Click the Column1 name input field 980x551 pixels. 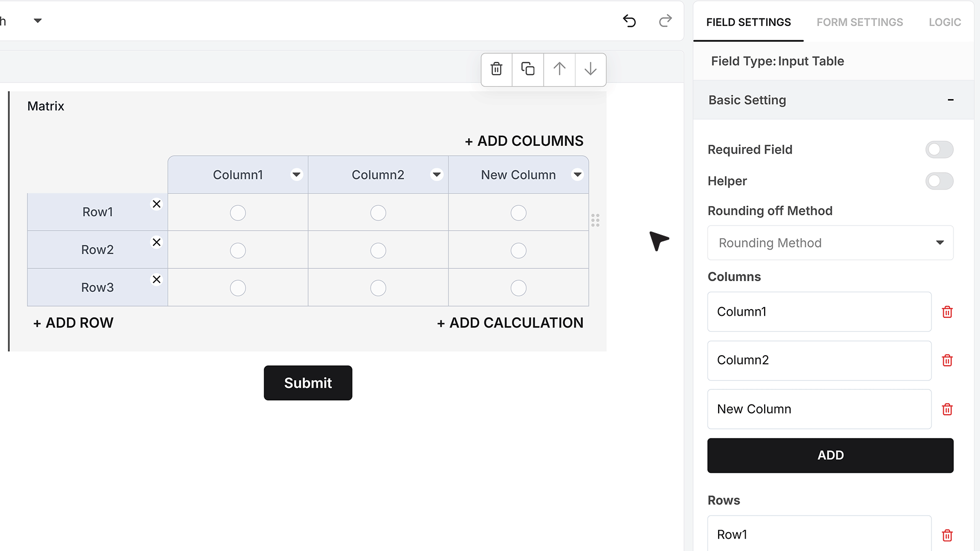(819, 312)
